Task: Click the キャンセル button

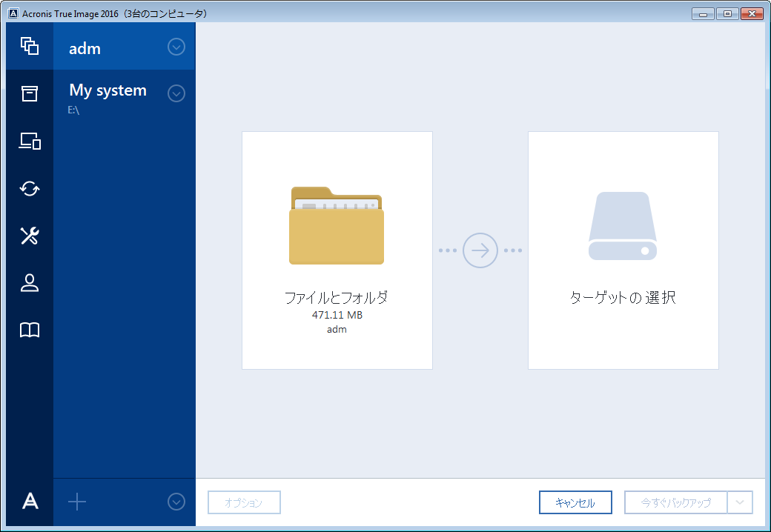Action: point(575,502)
